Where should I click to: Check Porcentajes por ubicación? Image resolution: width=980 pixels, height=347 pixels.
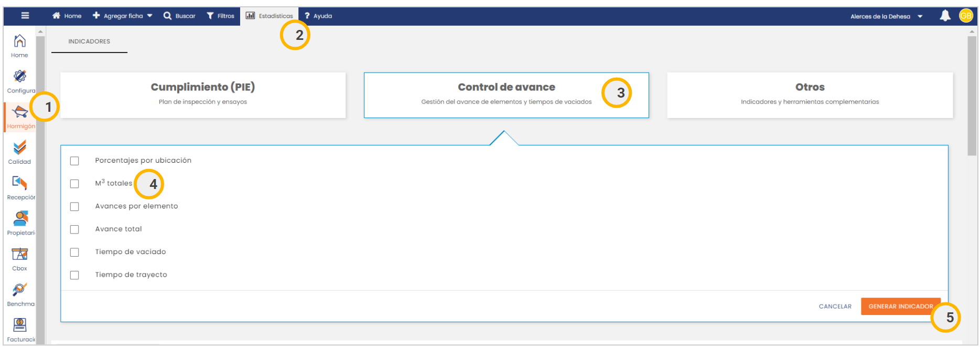pos(74,161)
